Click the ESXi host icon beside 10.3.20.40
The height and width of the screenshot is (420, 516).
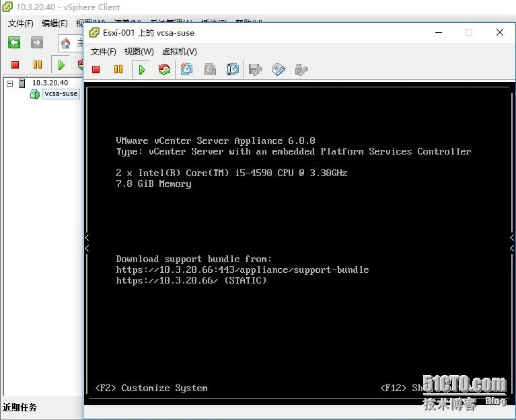point(22,83)
